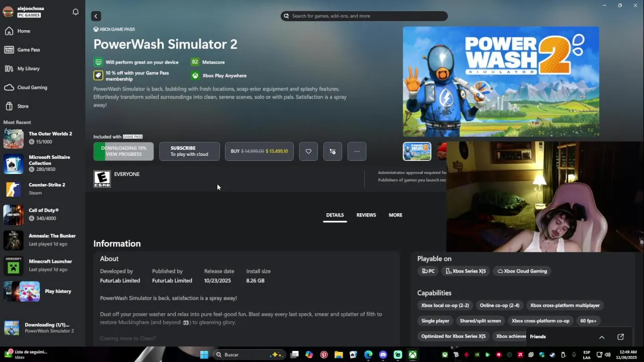Image resolution: width=644 pixels, height=362 pixels.
Task: Click the taskbar Buscar search box
Action: coord(250,355)
